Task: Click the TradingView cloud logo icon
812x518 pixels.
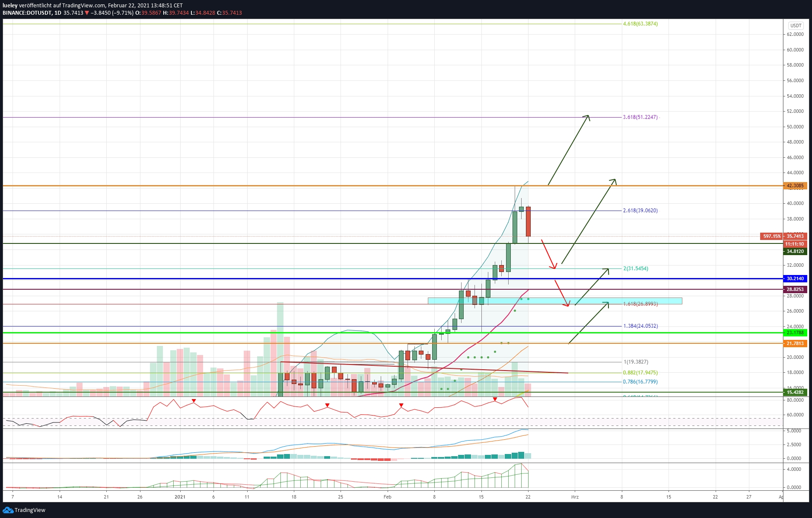Action: click(x=8, y=510)
